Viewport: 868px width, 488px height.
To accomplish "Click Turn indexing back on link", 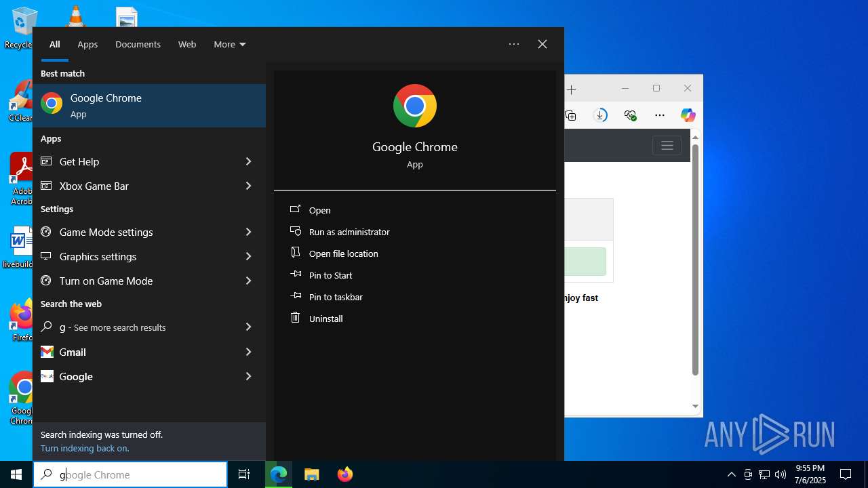I will [85, 448].
